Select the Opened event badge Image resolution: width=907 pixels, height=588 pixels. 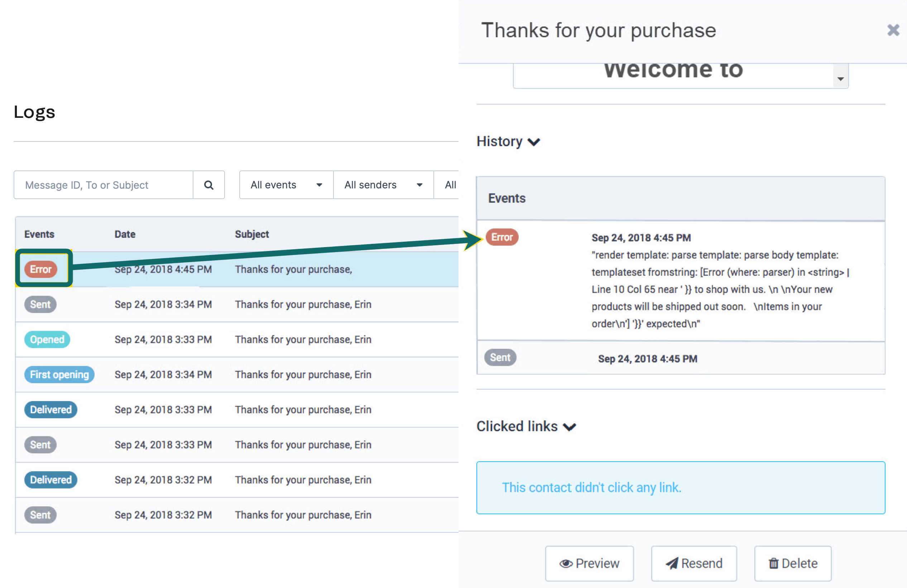pyautogui.click(x=47, y=339)
